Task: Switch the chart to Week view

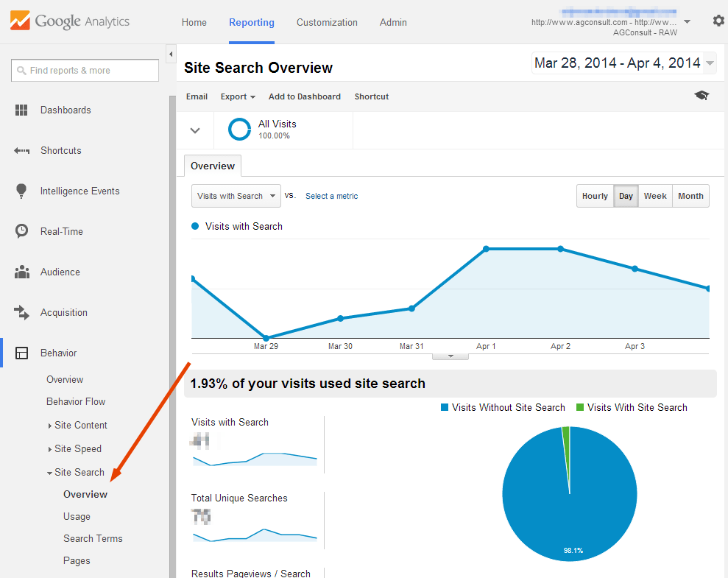Action: [x=655, y=196]
